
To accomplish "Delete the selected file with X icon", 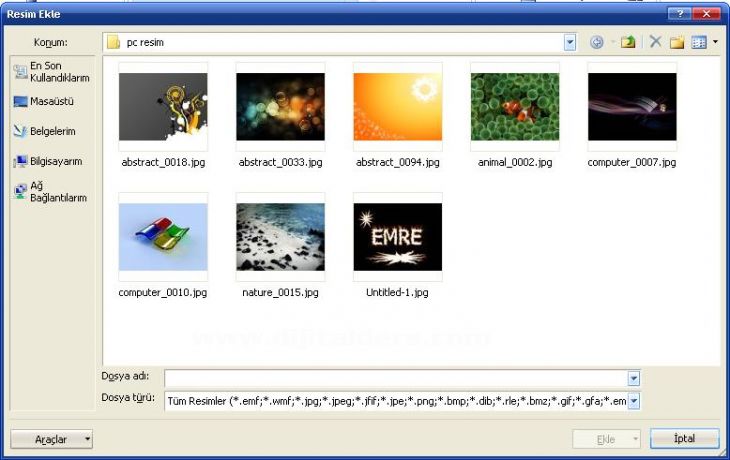I will (656, 42).
